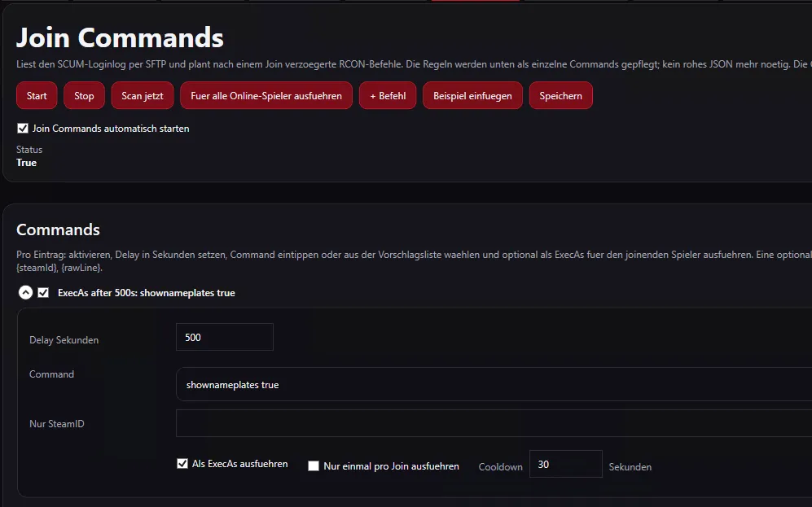Click the Nur SteamID label
This screenshot has height=507, width=812.
[57, 424]
